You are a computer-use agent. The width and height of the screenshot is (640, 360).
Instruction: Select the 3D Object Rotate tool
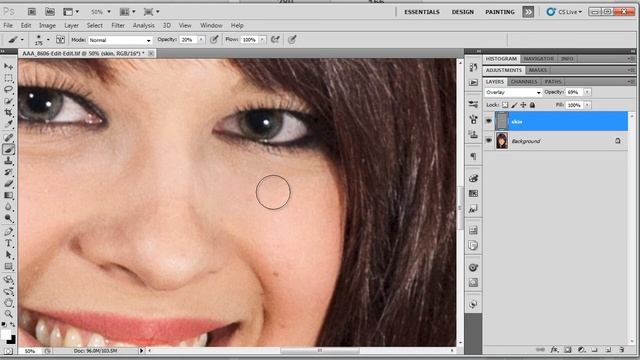8,280
